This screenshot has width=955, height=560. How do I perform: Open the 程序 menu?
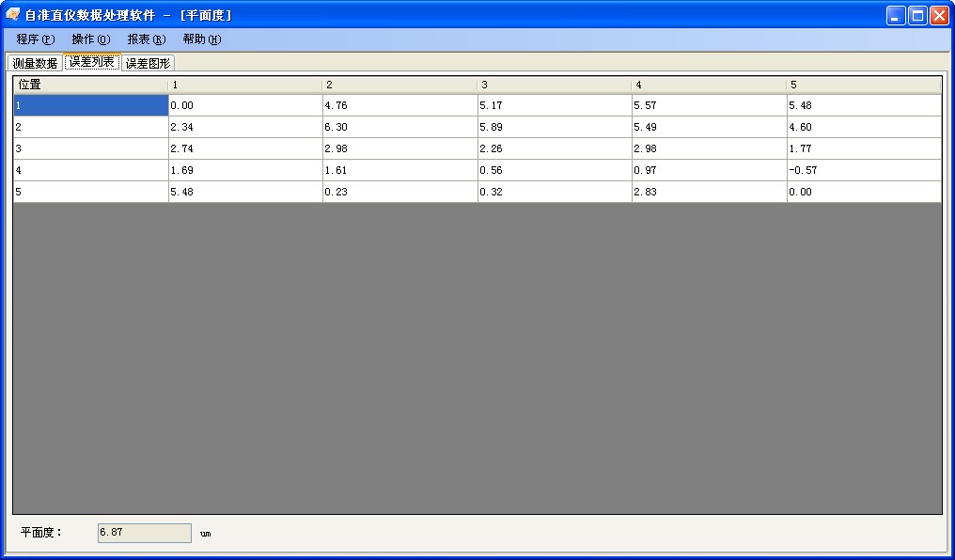coord(36,39)
